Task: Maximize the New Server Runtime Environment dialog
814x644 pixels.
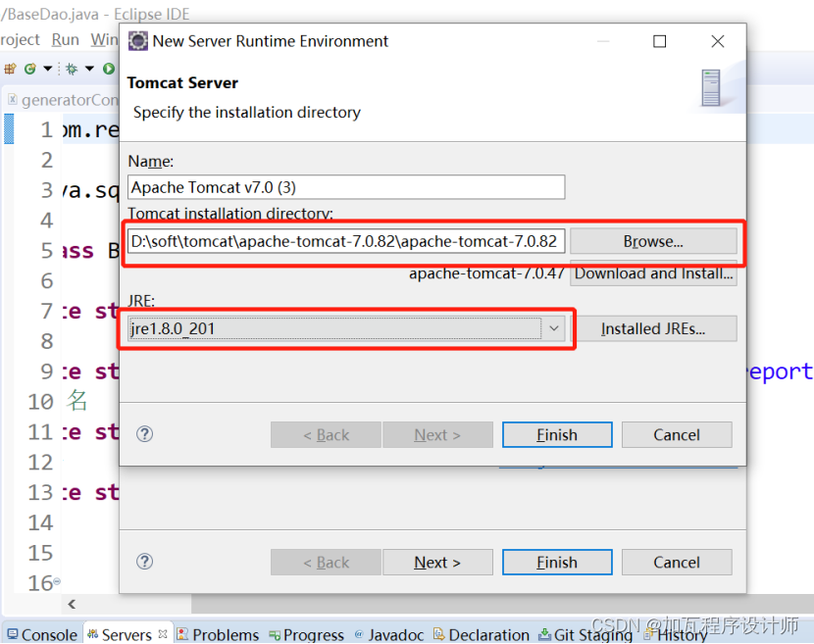Action: pyautogui.click(x=659, y=41)
